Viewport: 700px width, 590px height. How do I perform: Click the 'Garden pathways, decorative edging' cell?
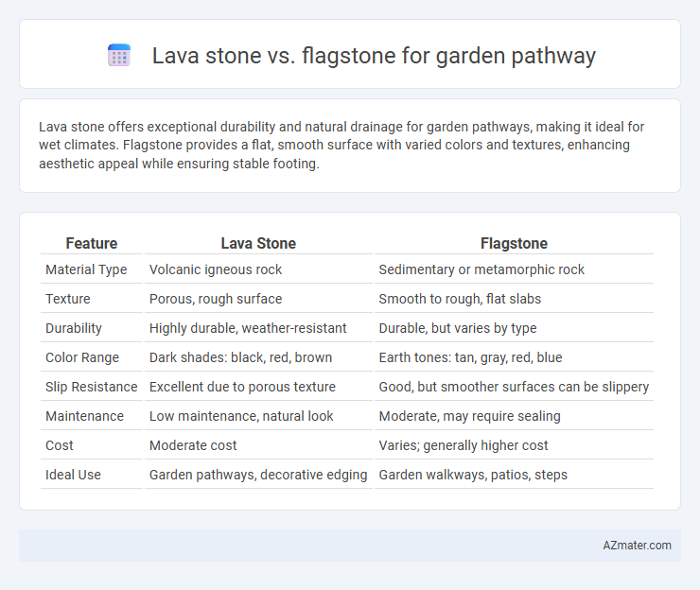tap(258, 475)
